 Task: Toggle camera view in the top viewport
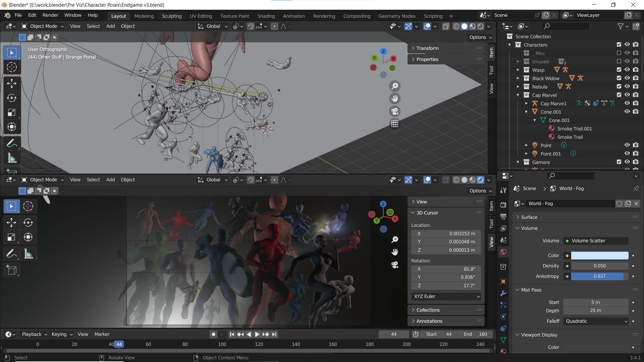coord(395,111)
